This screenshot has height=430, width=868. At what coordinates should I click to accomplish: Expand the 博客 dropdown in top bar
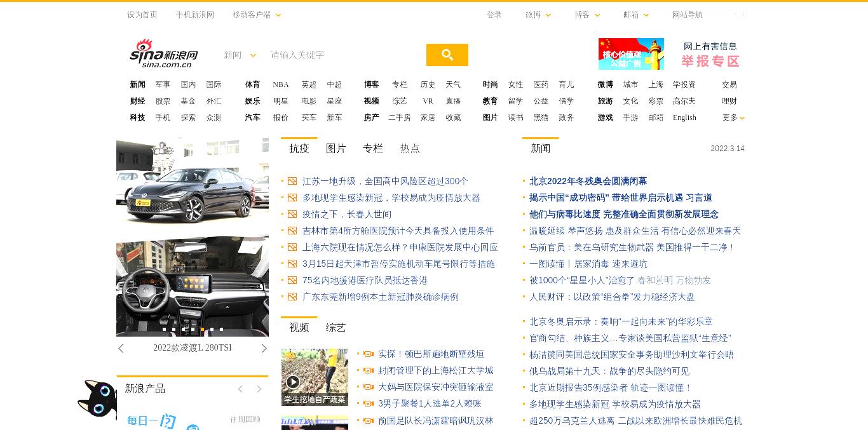pos(587,15)
